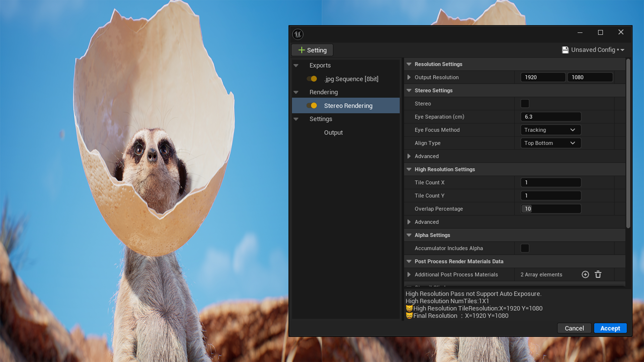The height and width of the screenshot is (362, 644).
Task: Collapse the Alpha Settings section
Action: pyautogui.click(x=409, y=235)
